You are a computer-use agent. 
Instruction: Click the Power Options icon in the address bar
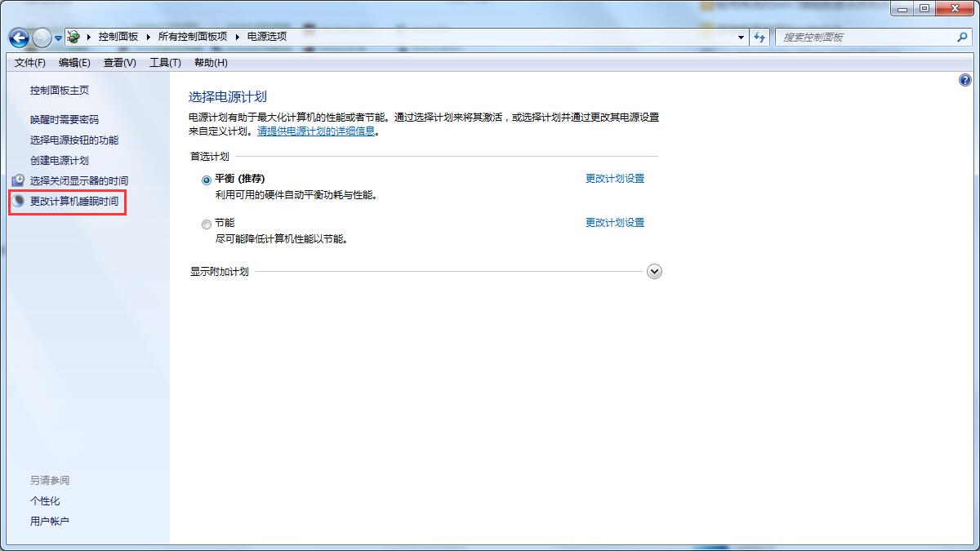click(x=73, y=37)
